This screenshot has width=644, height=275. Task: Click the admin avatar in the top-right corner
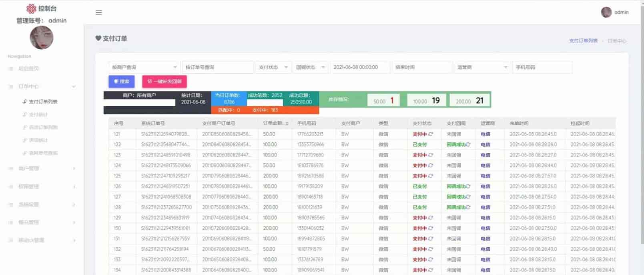(x=606, y=12)
